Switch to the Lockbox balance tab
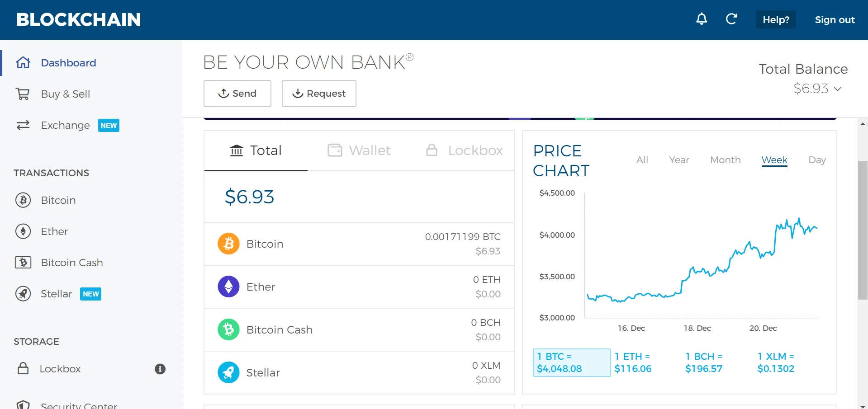Viewport: 868px width, 409px height. click(465, 150)
